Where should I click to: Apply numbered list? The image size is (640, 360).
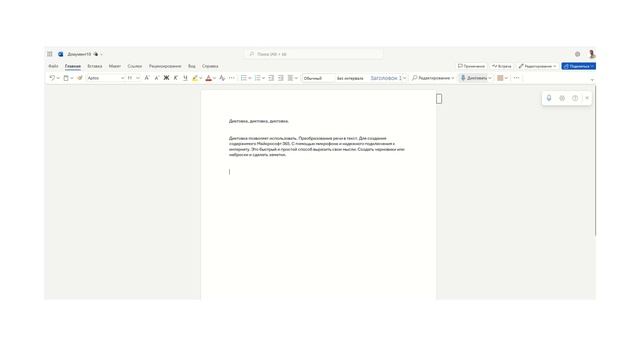(x=257, y=78)
